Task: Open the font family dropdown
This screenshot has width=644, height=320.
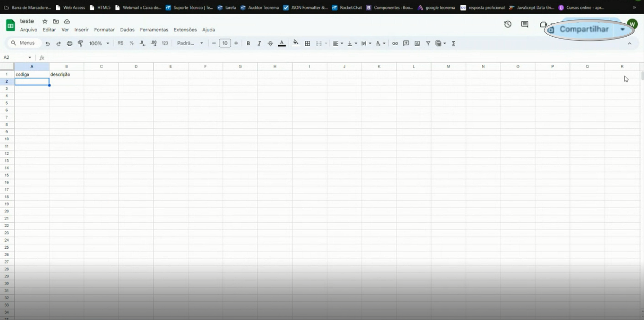Action: [190, 43]
